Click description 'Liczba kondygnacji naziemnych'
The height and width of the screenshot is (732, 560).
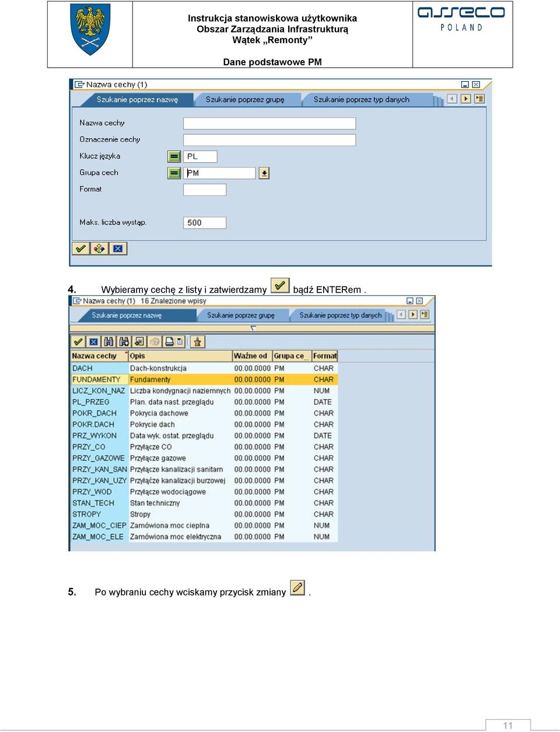180,391
